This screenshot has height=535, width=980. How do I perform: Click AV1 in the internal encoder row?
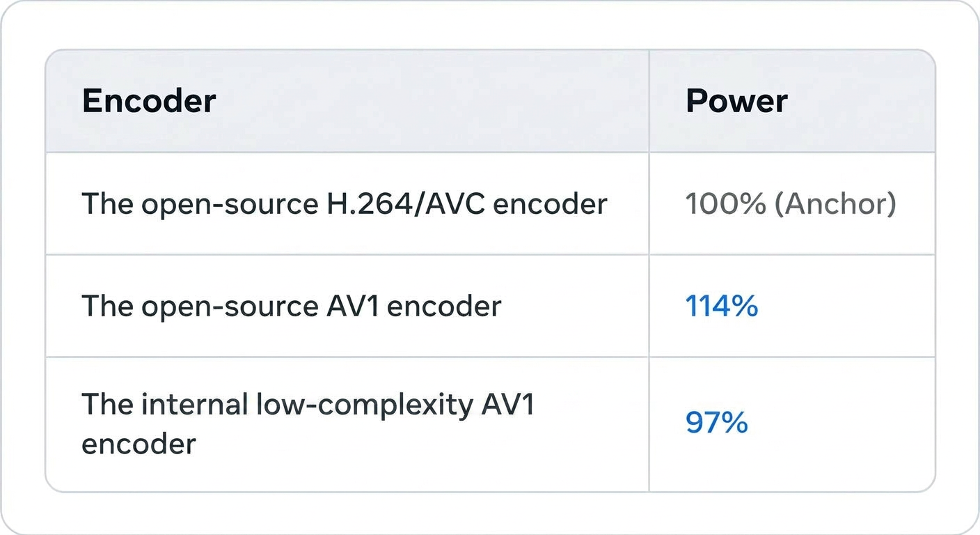pos(508,404)
